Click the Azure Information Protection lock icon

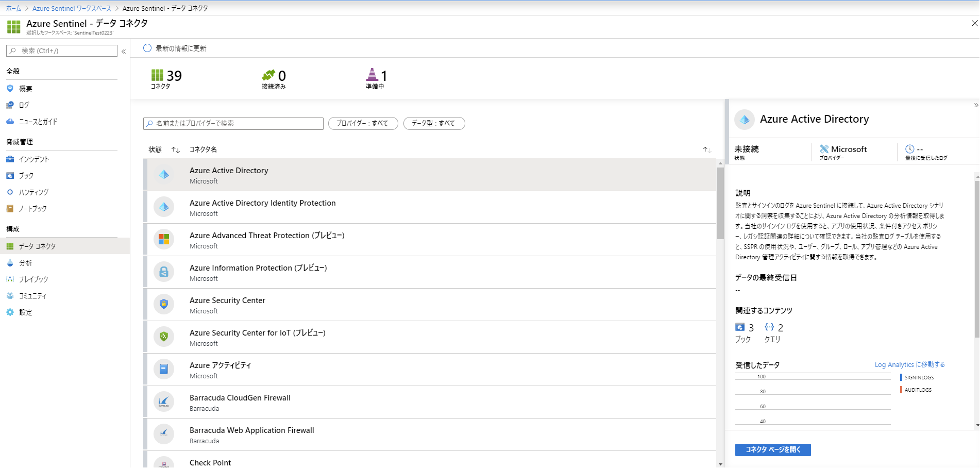(164, 272)
